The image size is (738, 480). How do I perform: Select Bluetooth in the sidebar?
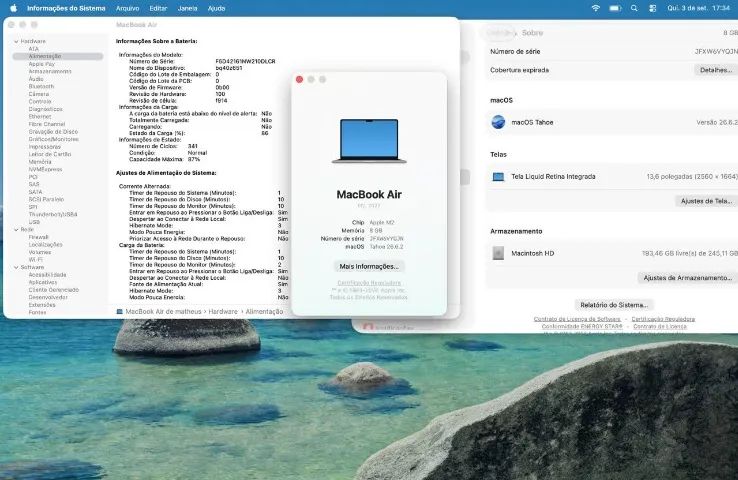41,87
